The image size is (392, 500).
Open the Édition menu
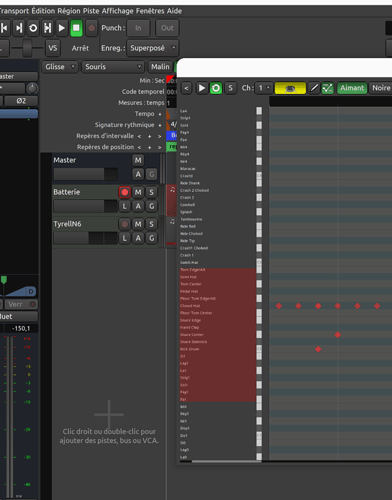[x=43, y=11]
